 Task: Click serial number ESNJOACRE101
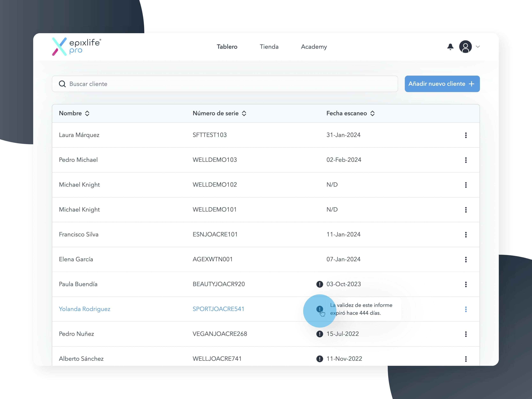coord(215,234)
